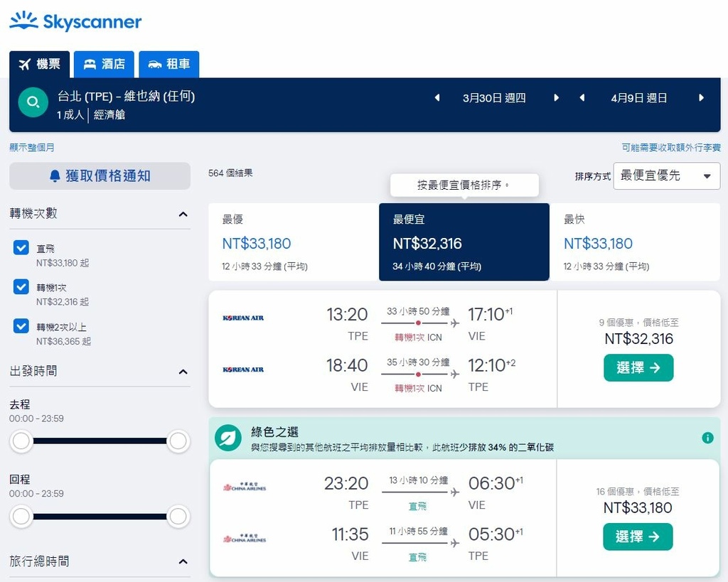Click the 獲取價格通知 price alert button
728x582 pixels.
(x=100, y=176)
